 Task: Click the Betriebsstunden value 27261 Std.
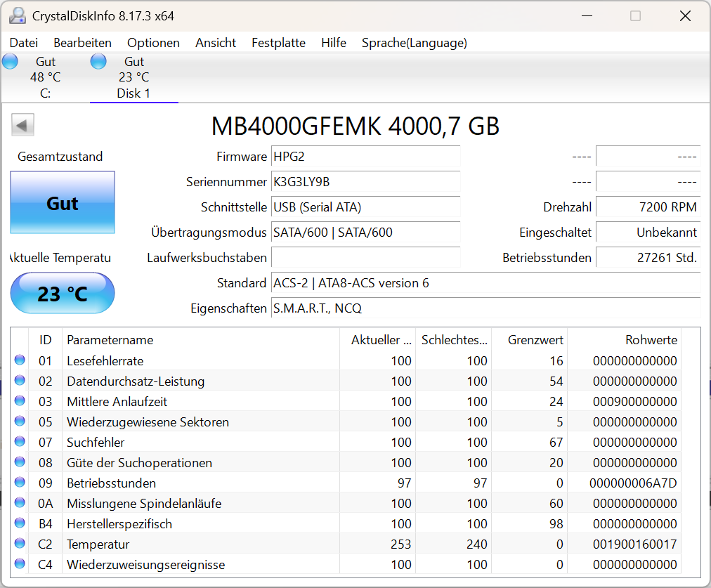648,258
